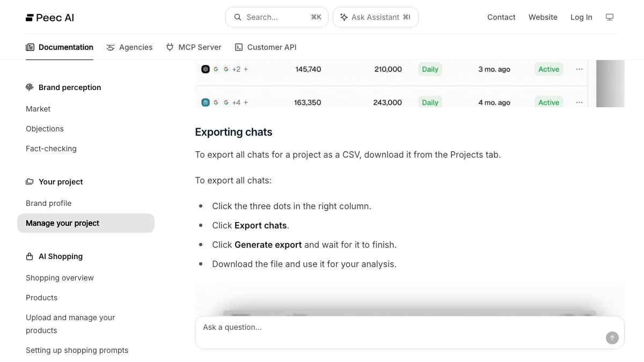644x362 pixels.
Task: Click the teal model icon in +4 row
Action: point(205,102)
